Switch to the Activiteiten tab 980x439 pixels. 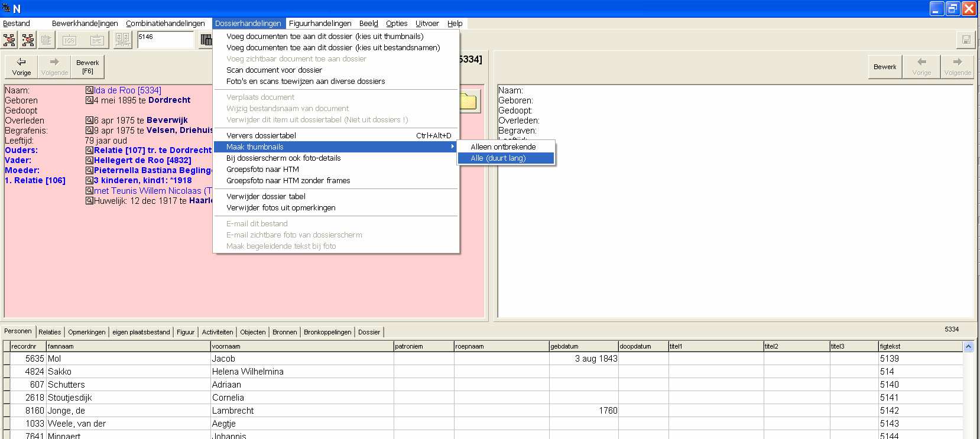pyautogui.click(x=218, y=332)
